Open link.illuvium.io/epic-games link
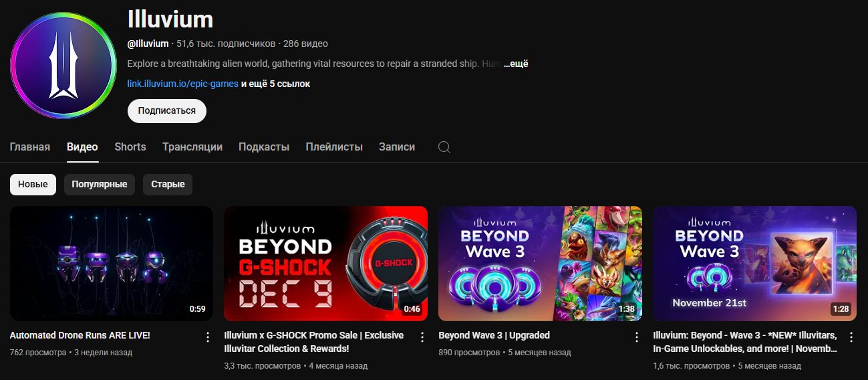Image resolution: width=868 pixels, height=380 pixels. 182,84
